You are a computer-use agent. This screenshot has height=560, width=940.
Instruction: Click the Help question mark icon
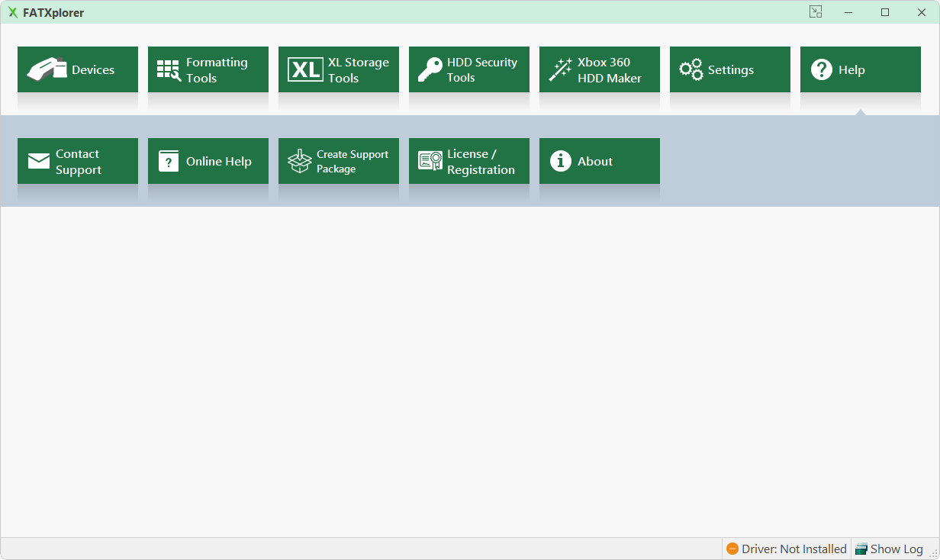(822, 70)
